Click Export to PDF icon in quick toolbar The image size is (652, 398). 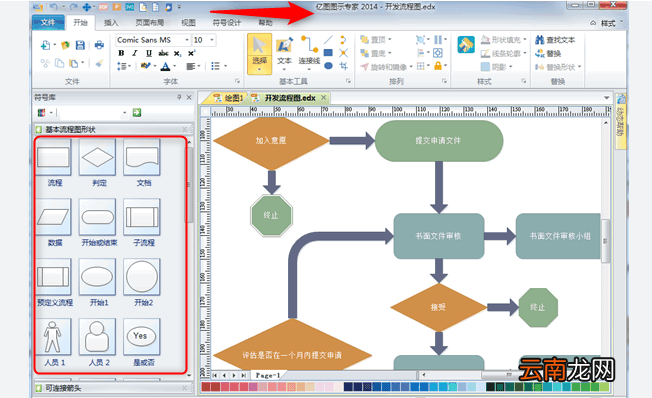tap(103, 7)
